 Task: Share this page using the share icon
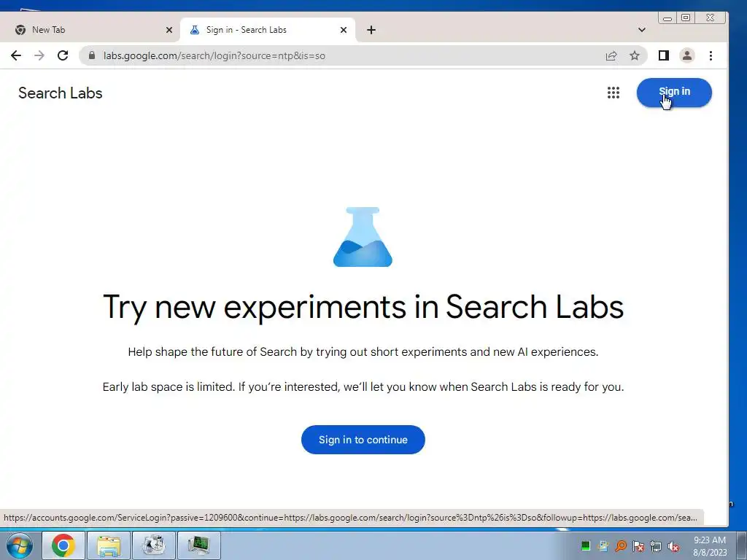point(611,55)
